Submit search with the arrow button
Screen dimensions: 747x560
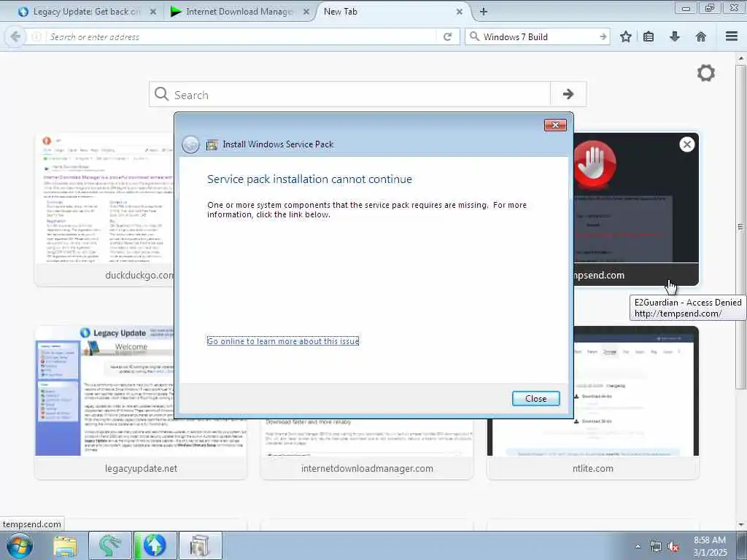pyautogui.click(x=568, y=94)
